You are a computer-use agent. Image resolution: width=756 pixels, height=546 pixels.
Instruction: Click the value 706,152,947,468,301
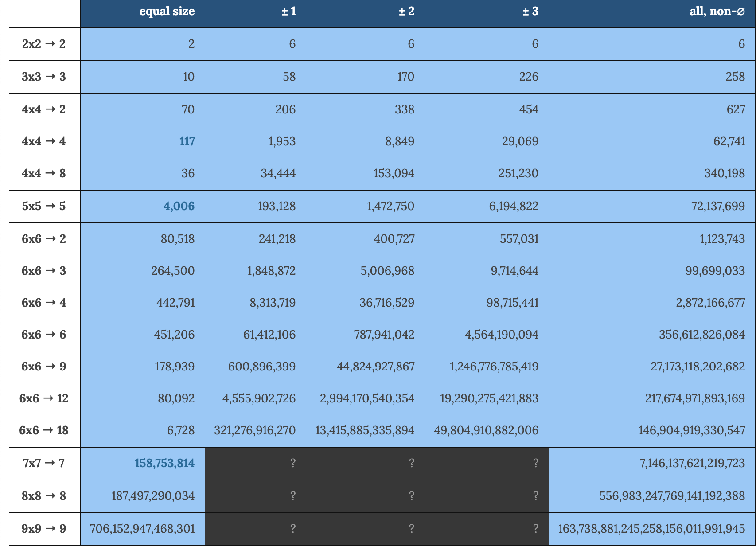(x=142, y=529)
